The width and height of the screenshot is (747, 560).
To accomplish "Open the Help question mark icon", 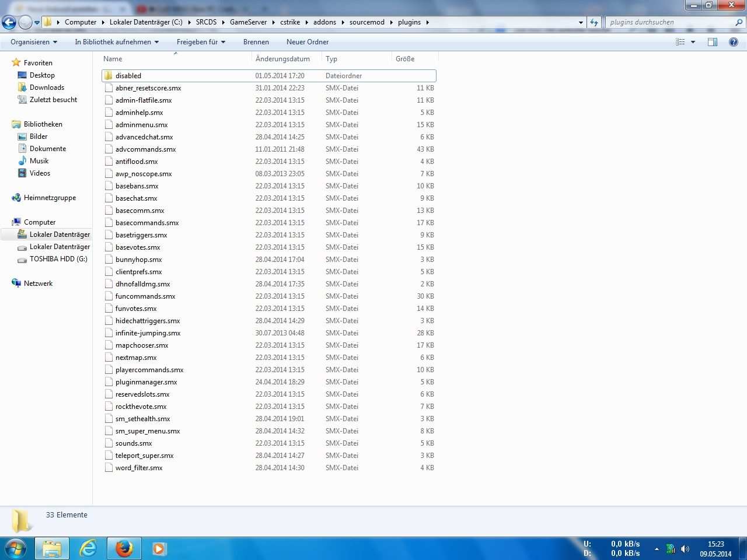I will click(x=734, y=42).
